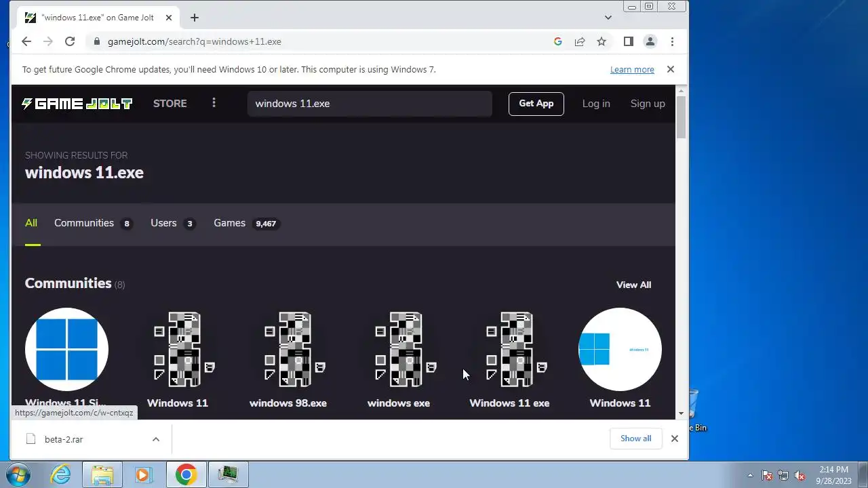Click the Learn more link
Viewport: 868px width, 488px height.
coord(632,69)
